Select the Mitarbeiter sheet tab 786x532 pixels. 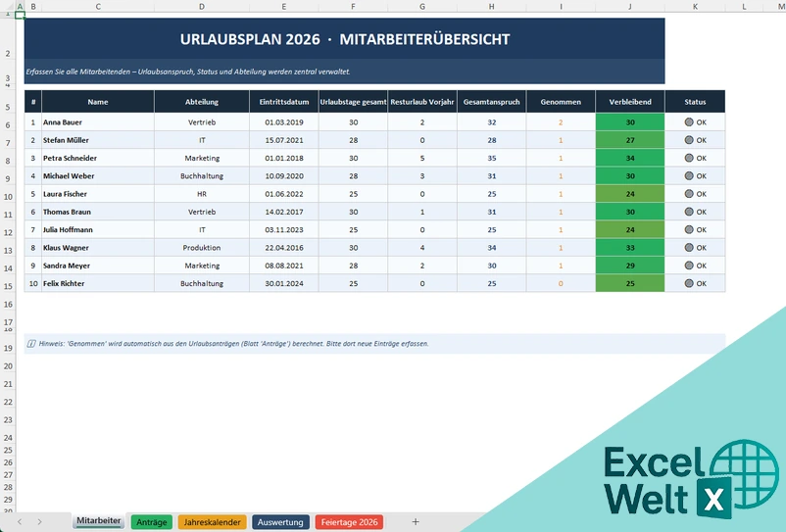[98, 521]
